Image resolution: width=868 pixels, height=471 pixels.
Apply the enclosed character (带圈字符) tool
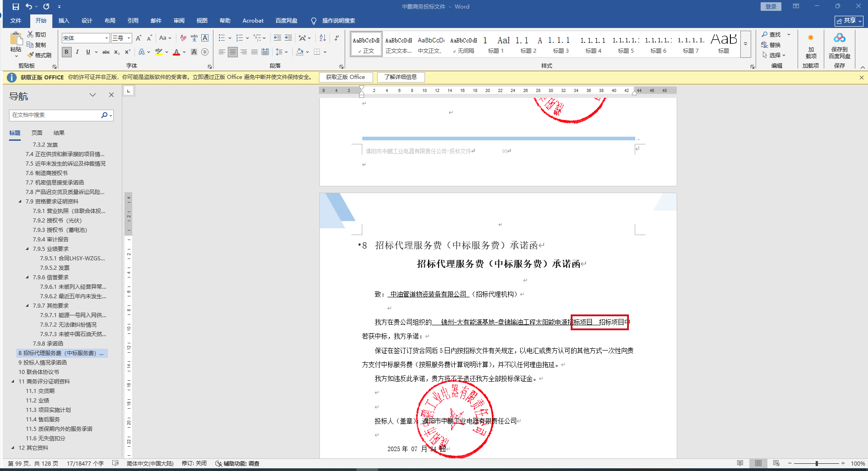205,52
